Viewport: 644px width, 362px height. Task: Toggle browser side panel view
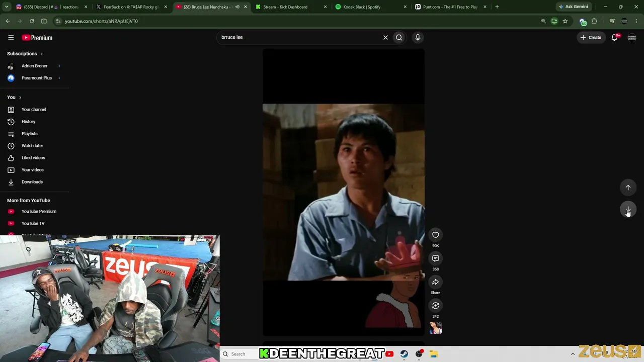pos(44,21)
